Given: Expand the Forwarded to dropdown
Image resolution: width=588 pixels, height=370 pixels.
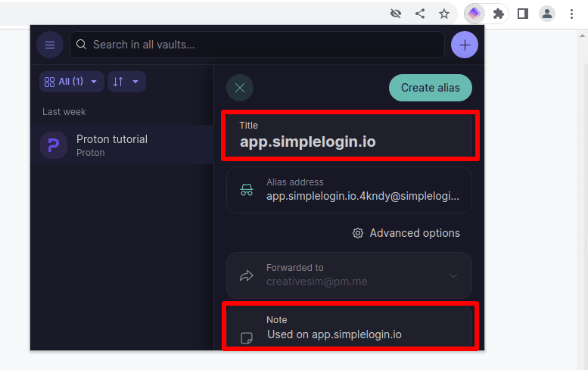Looking at the screenshot, I should pos(349,275).
